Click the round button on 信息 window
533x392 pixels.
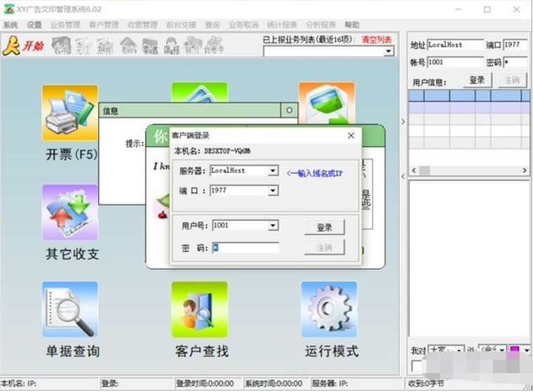click(x=289, y=110)
